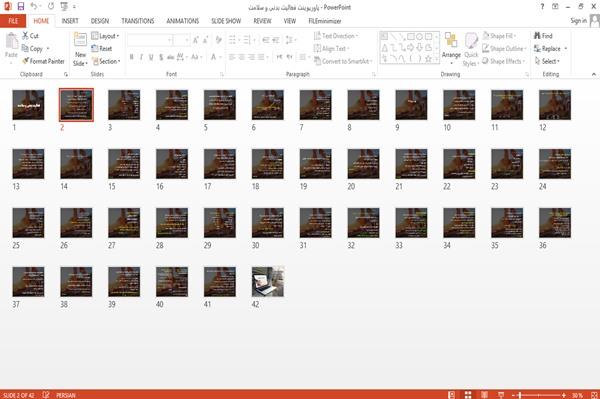Switch to Reading view icon in status bar
The width and height of the screenshot is (600, 399).
(484, 395)
